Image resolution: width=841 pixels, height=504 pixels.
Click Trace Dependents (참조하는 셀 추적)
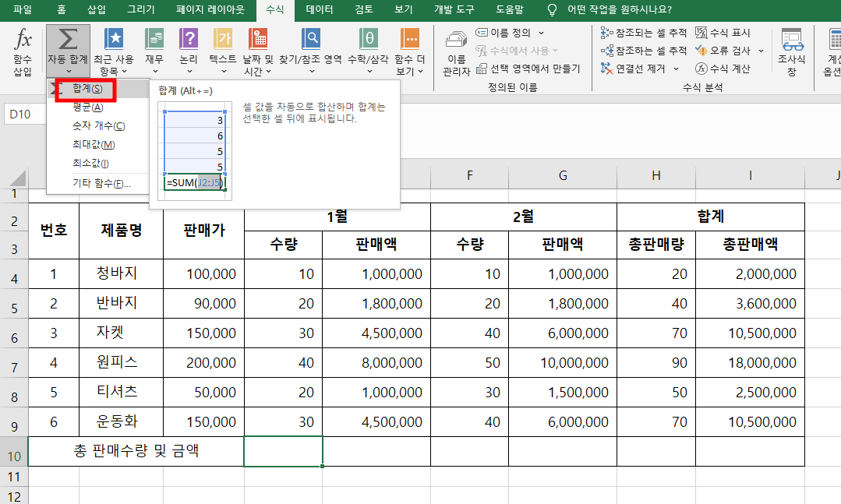point(644,51)
